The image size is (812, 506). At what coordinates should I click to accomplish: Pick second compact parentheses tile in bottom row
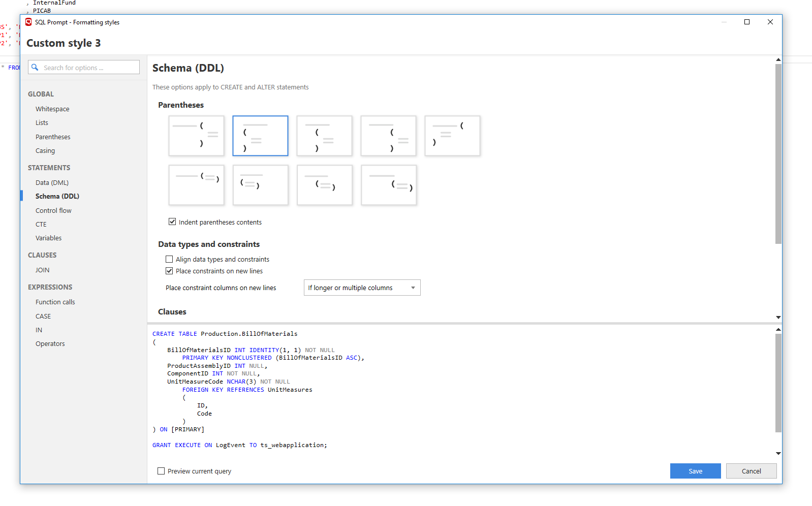tap(260, 185)
